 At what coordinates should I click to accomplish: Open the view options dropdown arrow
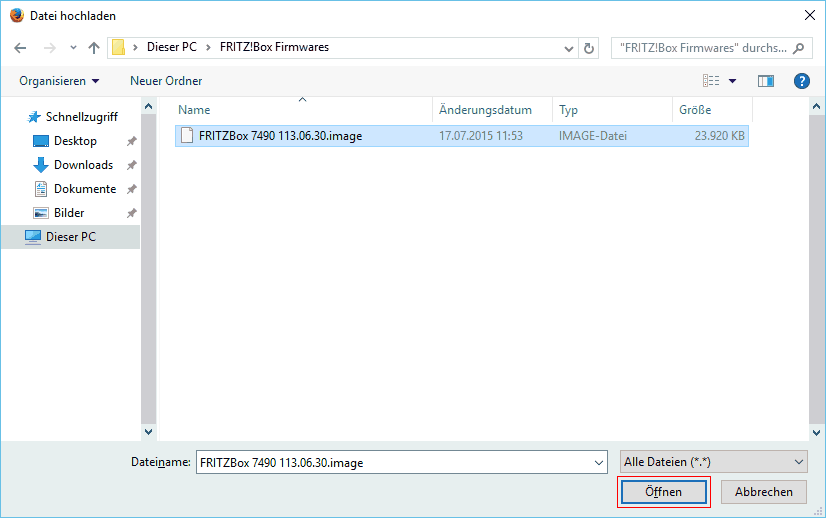[x=732, y=81]
